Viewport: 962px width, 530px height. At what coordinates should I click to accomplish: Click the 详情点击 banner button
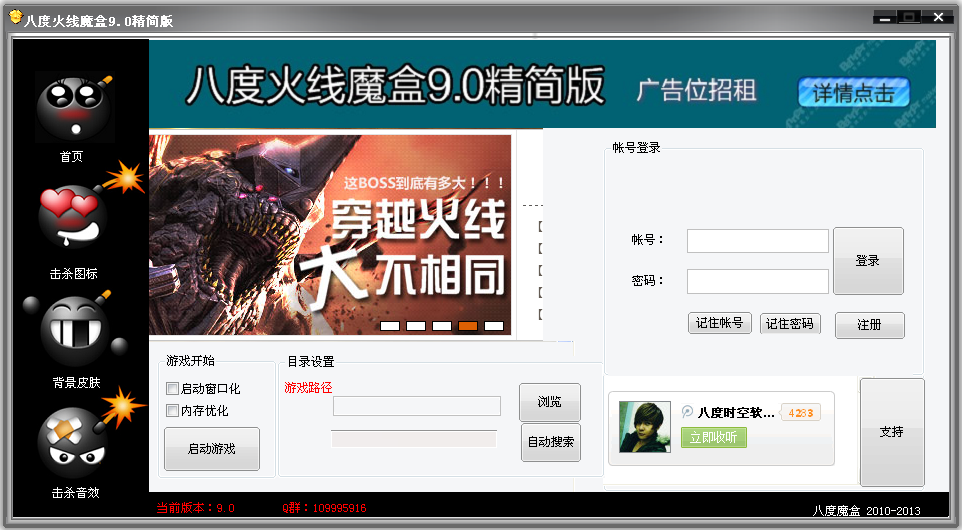pyautogui.click(x=853, y=93)
